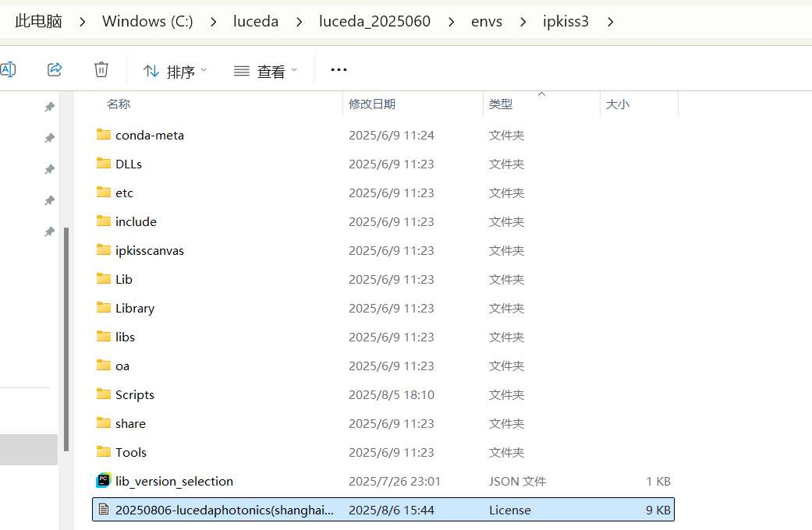Go to luceda breadcrumb folder
812x530 pixels.
(x=256, y=21)
